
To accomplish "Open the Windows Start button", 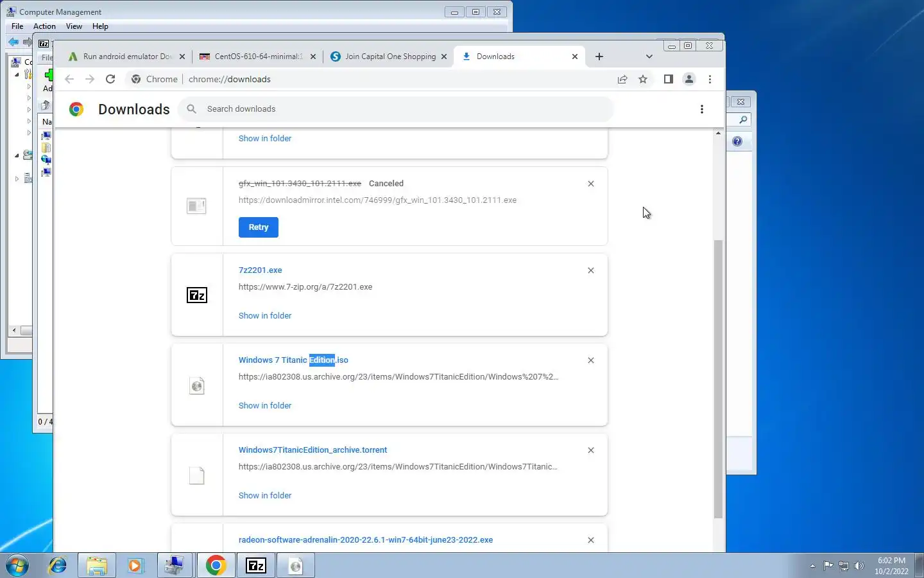I will 17,566.
